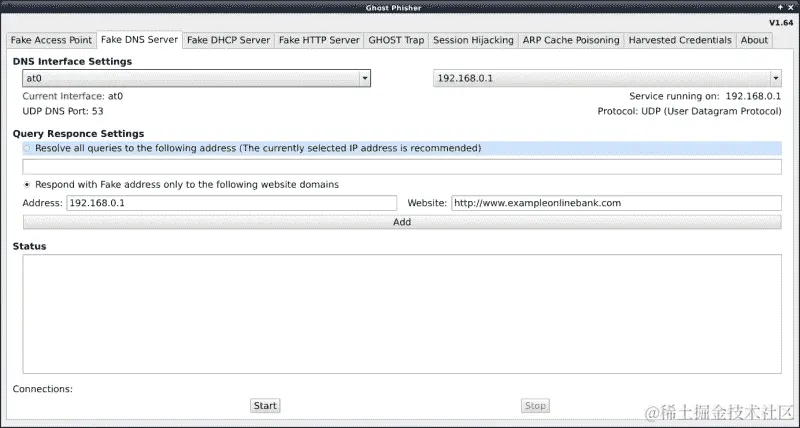Image resolution: width=800 pixels, height=428 pixels.
Task: Click the Connections: label
Action: 43,389
